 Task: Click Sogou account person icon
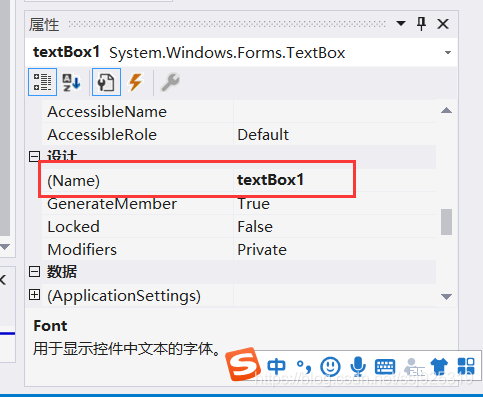click(x=413, y=367)
